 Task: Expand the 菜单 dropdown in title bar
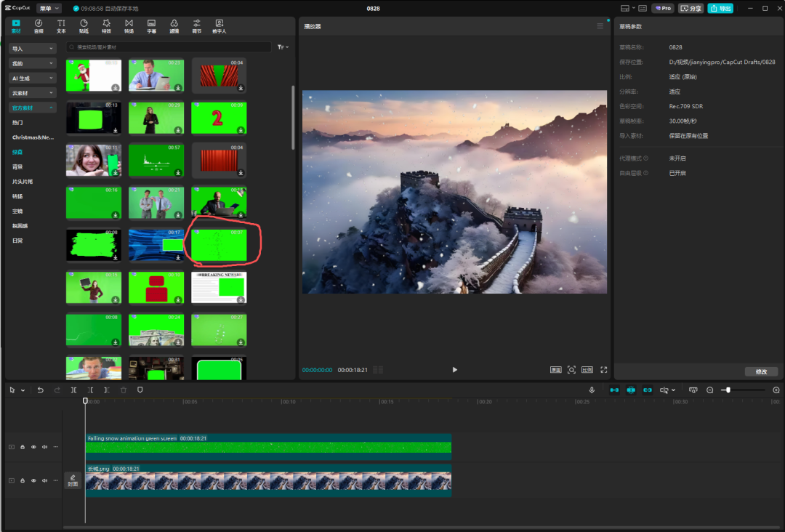[x=49, y=8]
